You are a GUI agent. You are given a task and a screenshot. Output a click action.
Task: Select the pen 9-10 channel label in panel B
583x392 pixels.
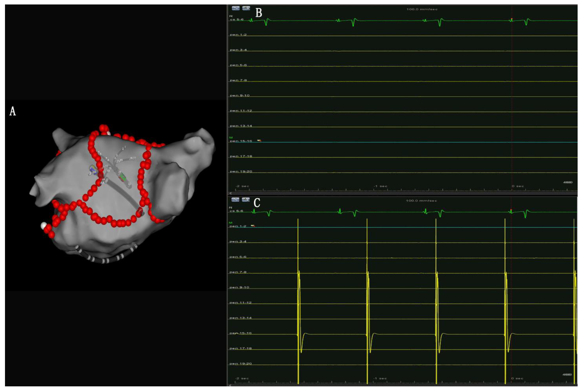point(240,95)
